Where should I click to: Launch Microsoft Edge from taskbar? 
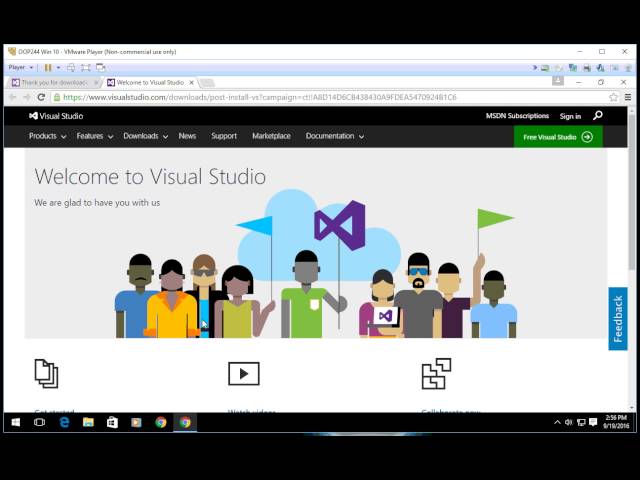pos(64,422)
